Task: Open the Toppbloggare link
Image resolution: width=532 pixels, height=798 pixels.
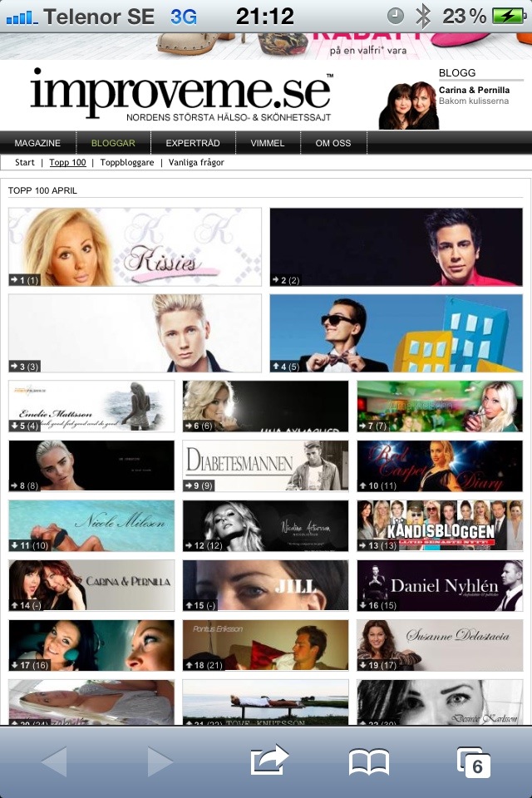Action: [127, 163]
